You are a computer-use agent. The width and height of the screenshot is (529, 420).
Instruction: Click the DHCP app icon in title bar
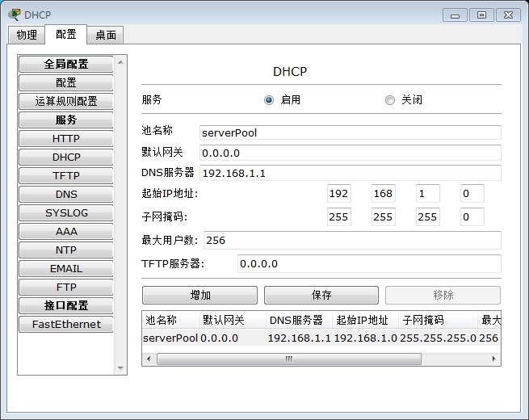15,15
